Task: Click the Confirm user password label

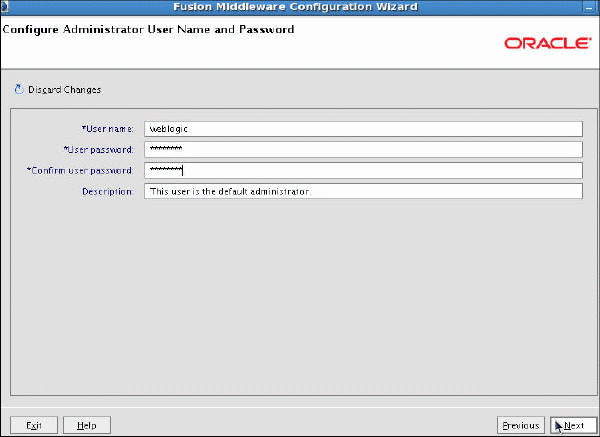Action: pyautogui.click(x=80, y=171)
